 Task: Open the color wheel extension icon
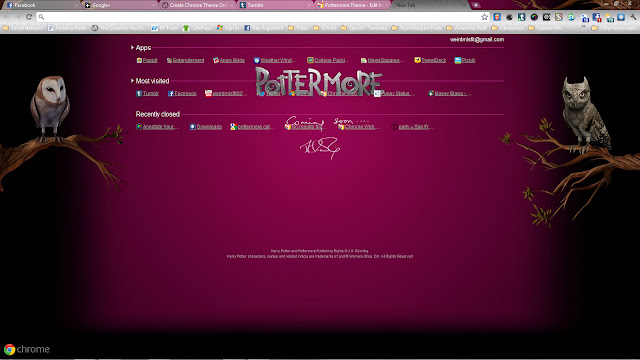pos(534,17)
